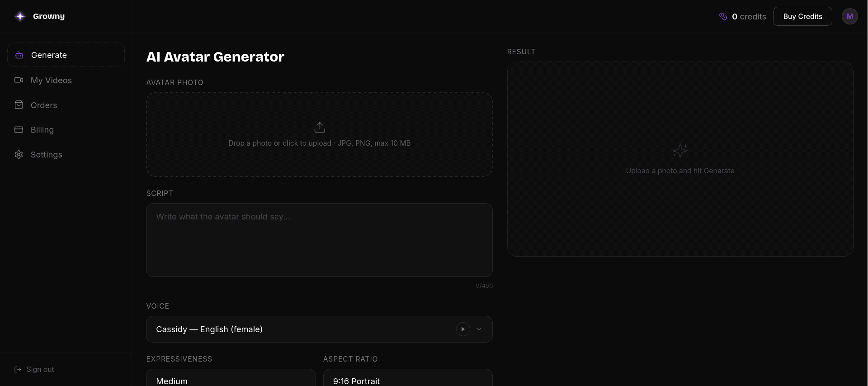Click the Growny brand name

[x=49, y=16]
